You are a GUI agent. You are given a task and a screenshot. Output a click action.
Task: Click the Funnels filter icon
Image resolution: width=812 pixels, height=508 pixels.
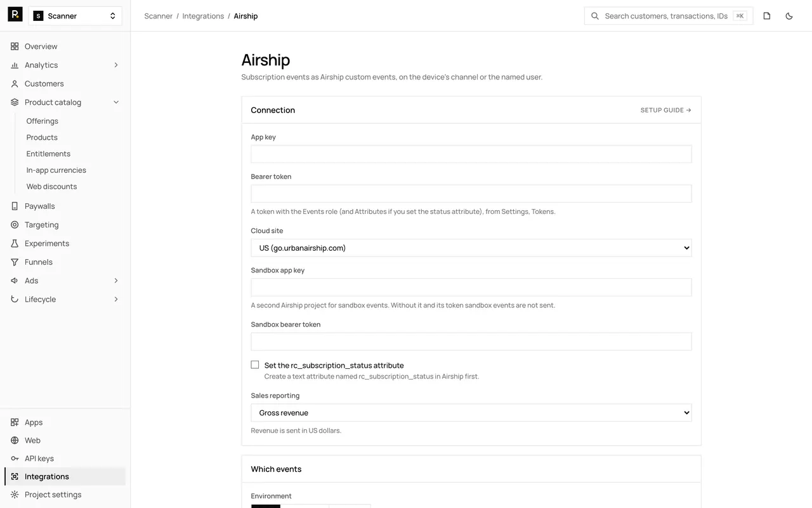15,262
